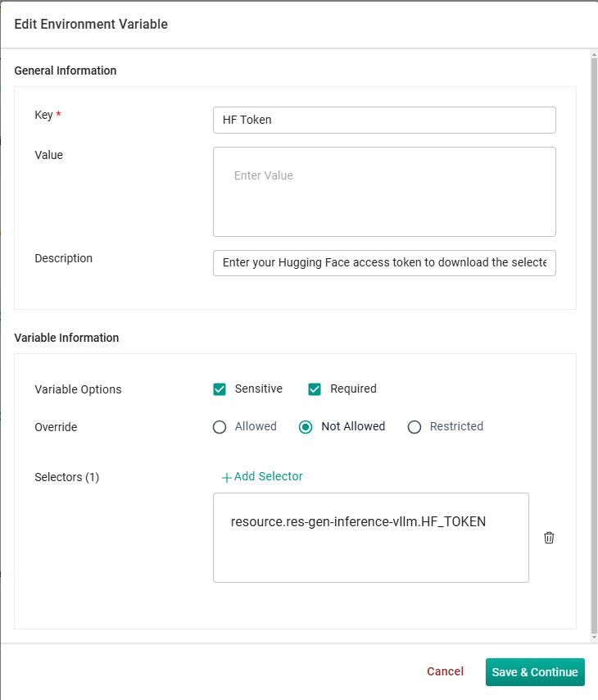Screen dimensions: 598x700
Task: Click the plus icon beside Add Selector
Action: pyautogui.click(x=226, y=477)
